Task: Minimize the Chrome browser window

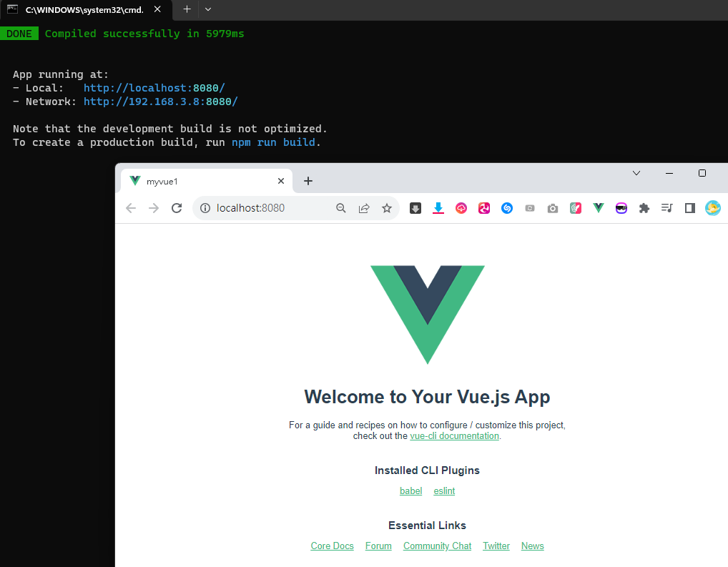Action: [669, 173]
